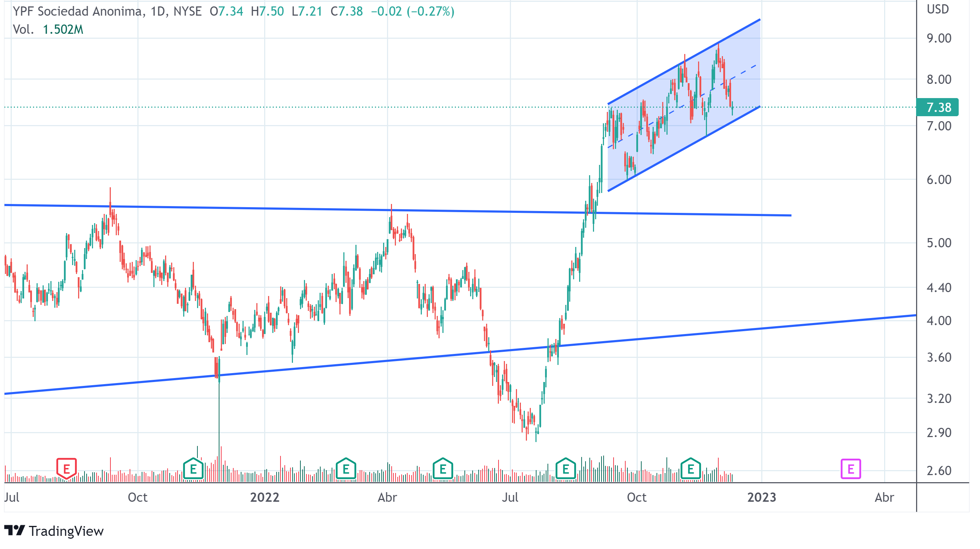This screenshot has width=980, height=549.
Task: Click the 7.00 price axis label
Action: pos(939,126)
